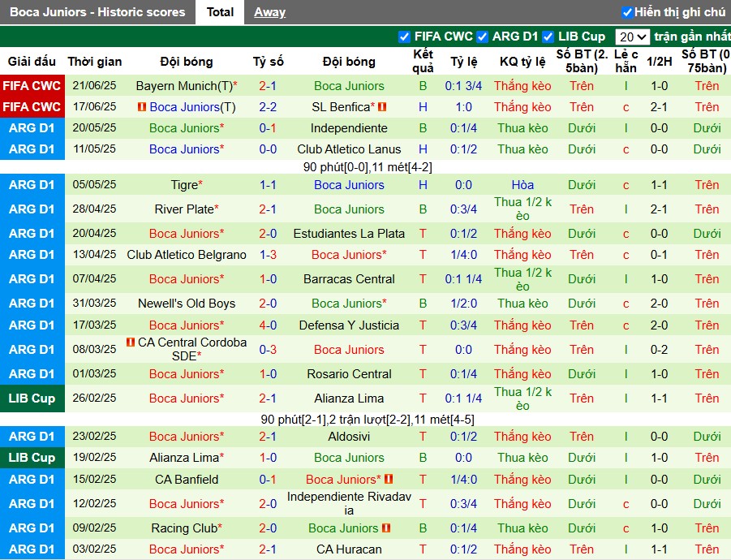
Task: Open Defensa Y Justicia team link
Action: coord(349,325)
